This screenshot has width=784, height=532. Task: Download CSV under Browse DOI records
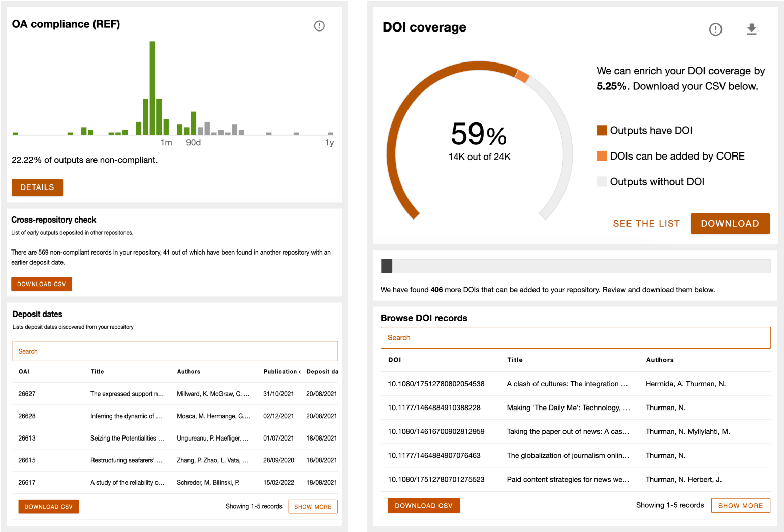coord(424,506)
